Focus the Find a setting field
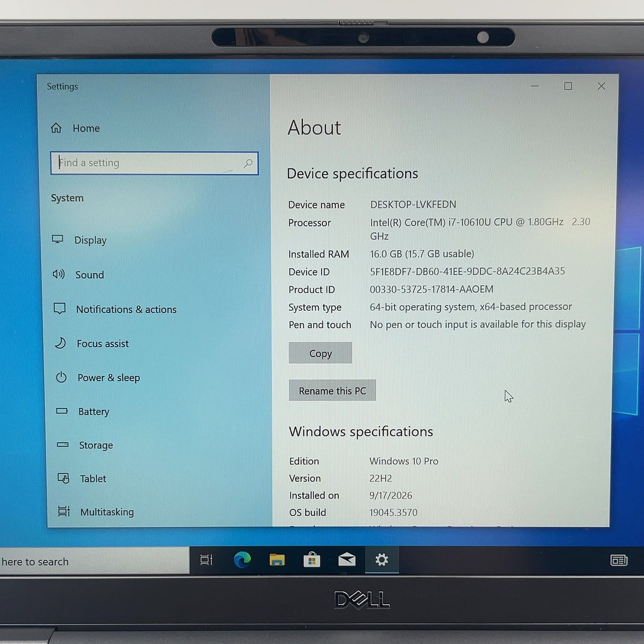The width and height of the screenshot is (644, 644). [155, 163]
